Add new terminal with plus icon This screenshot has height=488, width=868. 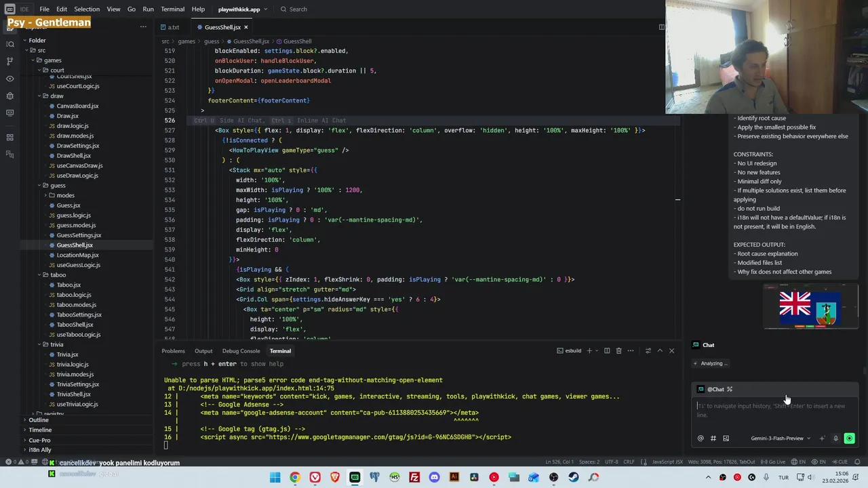(589, 351)
